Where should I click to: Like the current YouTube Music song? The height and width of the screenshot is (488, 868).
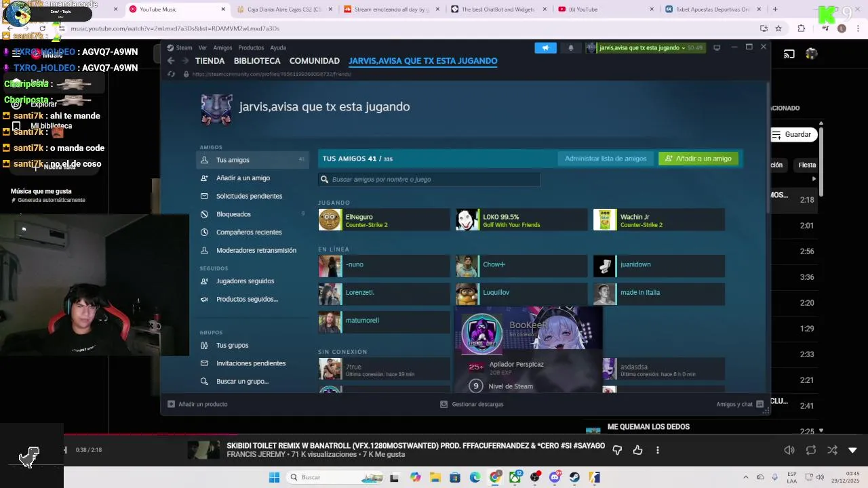637,450
